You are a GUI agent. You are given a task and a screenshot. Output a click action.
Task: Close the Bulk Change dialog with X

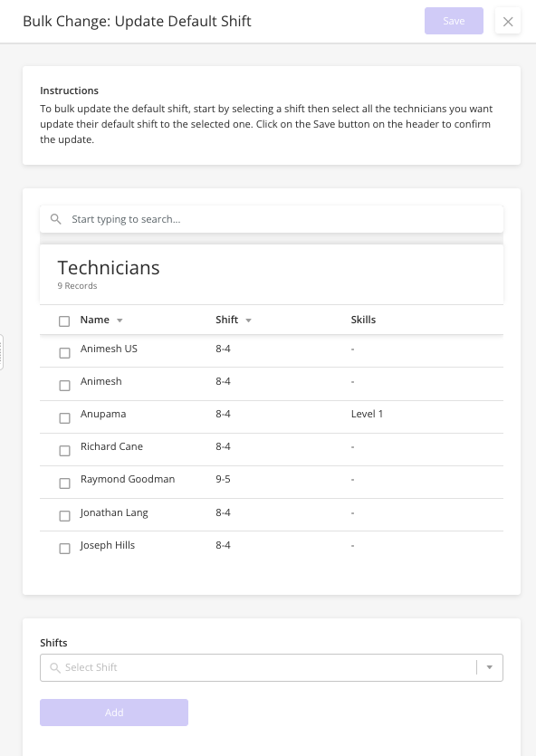point(508,21)
